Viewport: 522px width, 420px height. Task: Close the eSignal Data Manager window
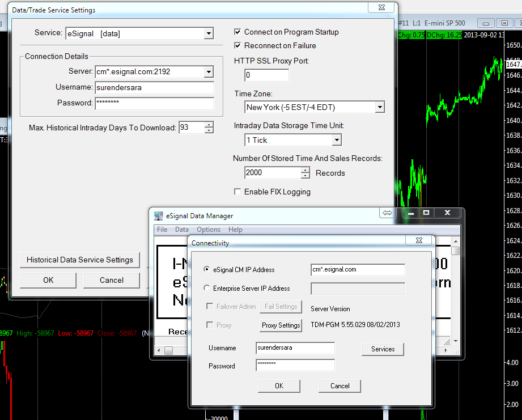click(x=447, y=213)
